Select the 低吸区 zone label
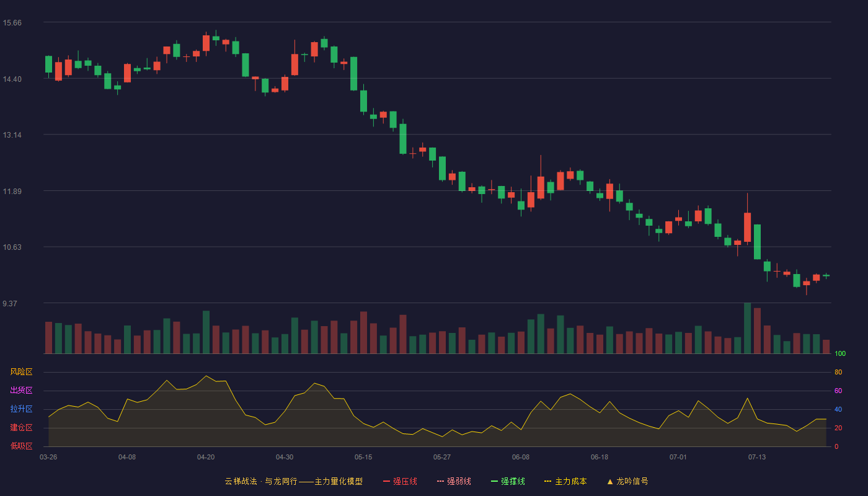 click(21, 446)
